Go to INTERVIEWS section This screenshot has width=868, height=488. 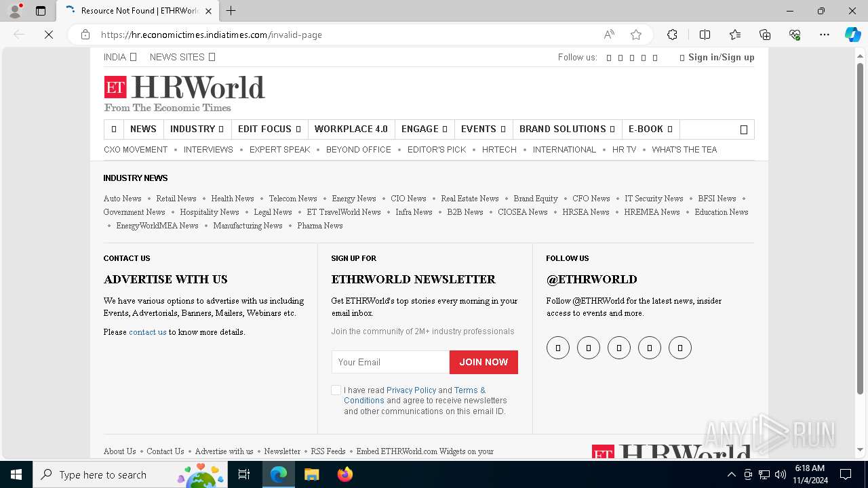click(x=208, y=150)
